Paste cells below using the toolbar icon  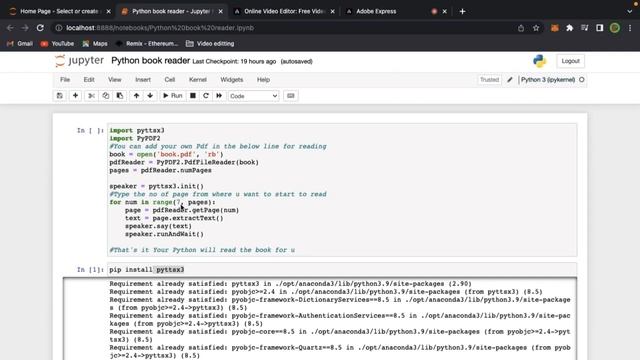coord(120,96)
